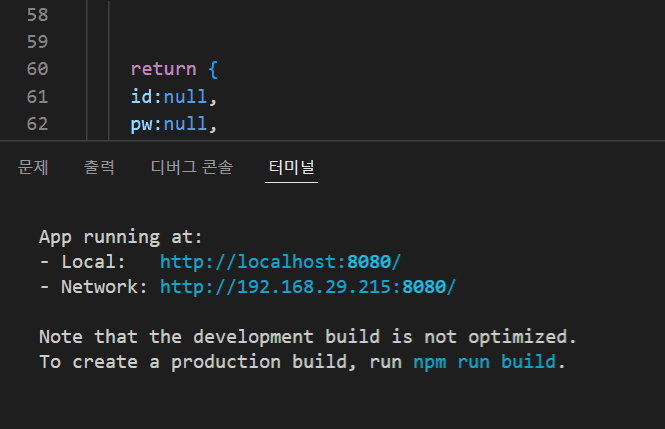Select line number 59 in gutter
665x429 pixels.
(36, 43)
